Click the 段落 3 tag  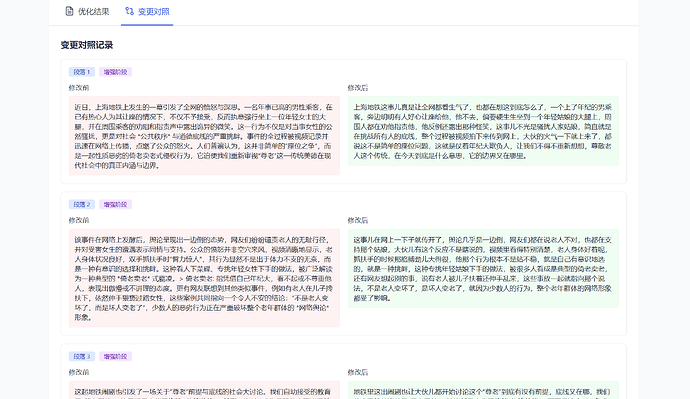[x=82, y=356]
